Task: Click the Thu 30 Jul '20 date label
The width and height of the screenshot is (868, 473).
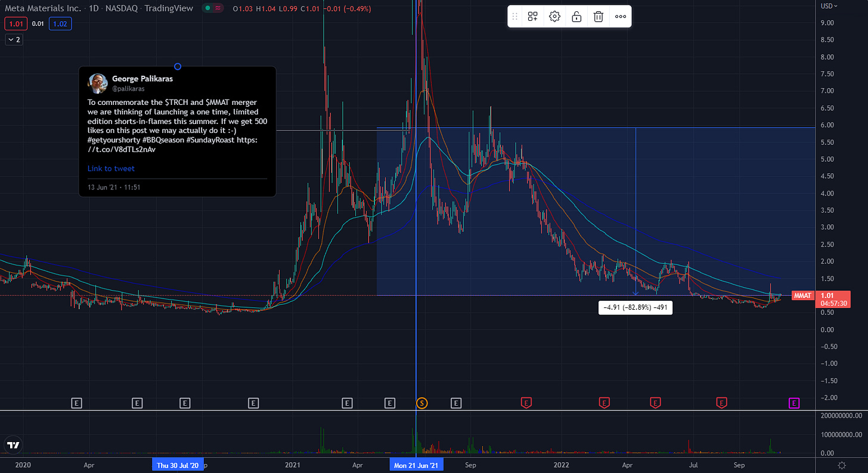Action: click(x=177, y=465)
